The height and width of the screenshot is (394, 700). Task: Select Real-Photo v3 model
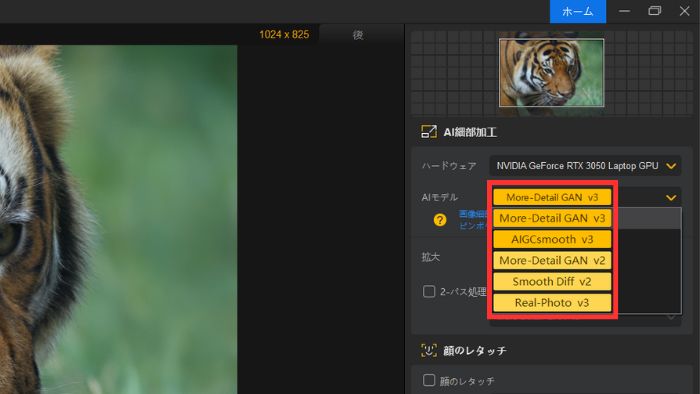[x=552, y=303]
